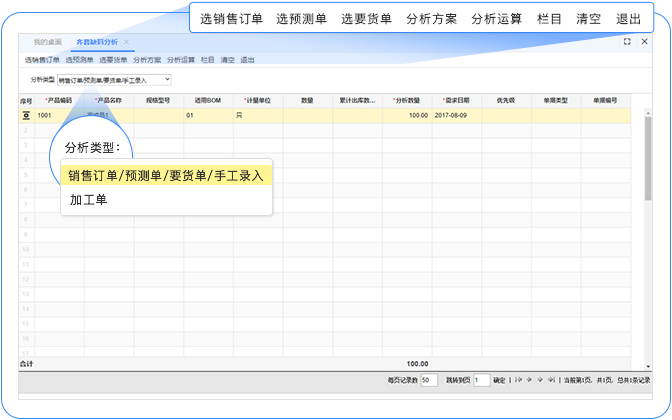The height and width of the screenshot is (420, 672).
Task: Select the unit cell showing 只
Action: 258,115
